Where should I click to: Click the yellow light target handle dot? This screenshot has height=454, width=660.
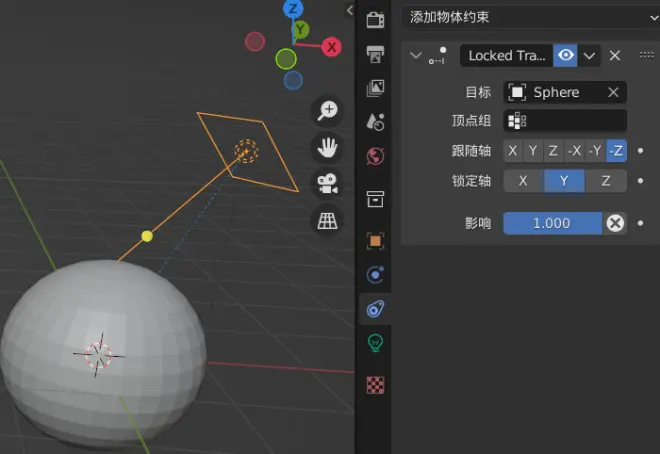[x=147, y=236]
